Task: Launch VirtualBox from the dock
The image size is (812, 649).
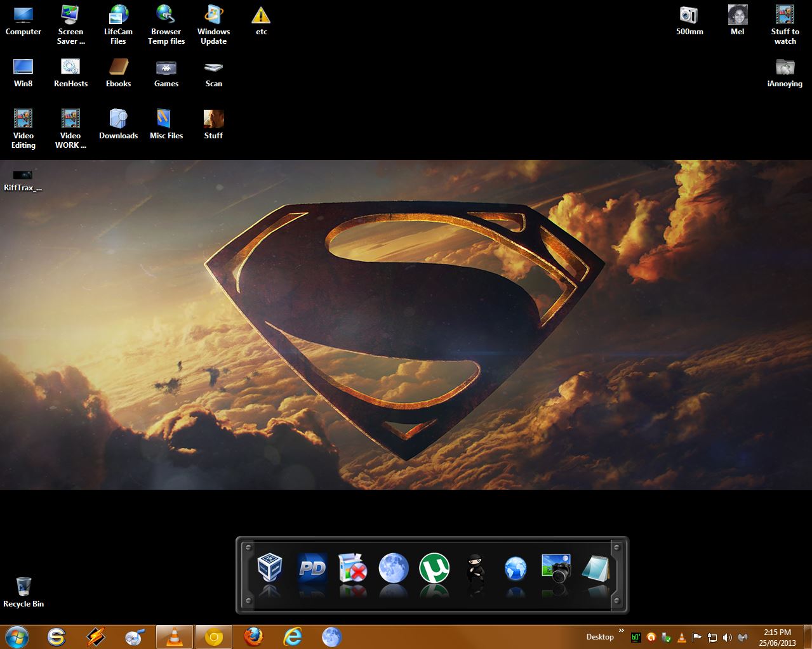Action: [270, 568]
